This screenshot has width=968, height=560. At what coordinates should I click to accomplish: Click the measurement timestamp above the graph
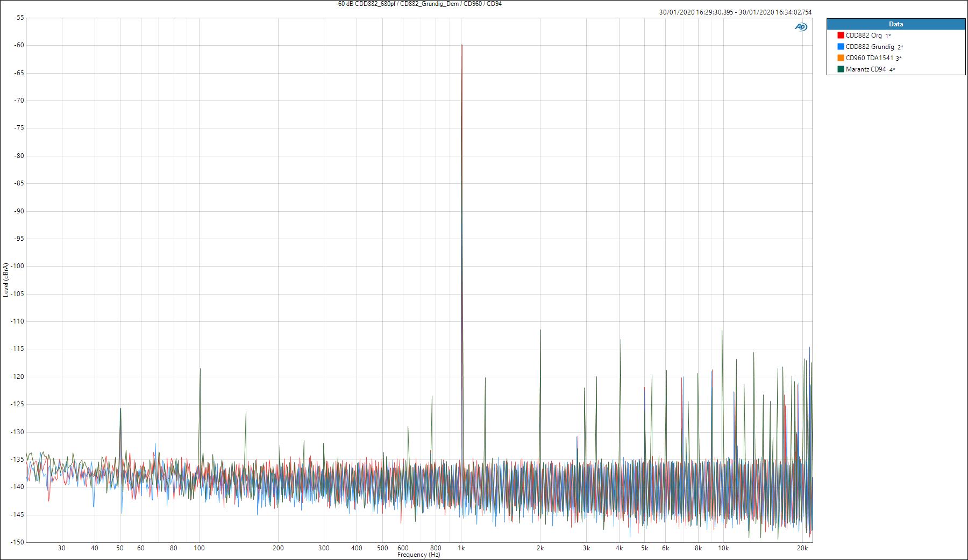(735, 12)
